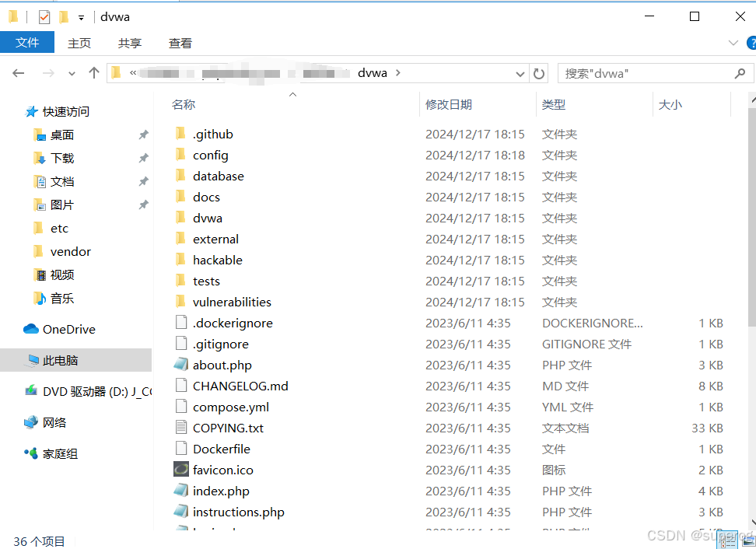
Task: Go up one folder level arrow
Action: click(94, 73)
